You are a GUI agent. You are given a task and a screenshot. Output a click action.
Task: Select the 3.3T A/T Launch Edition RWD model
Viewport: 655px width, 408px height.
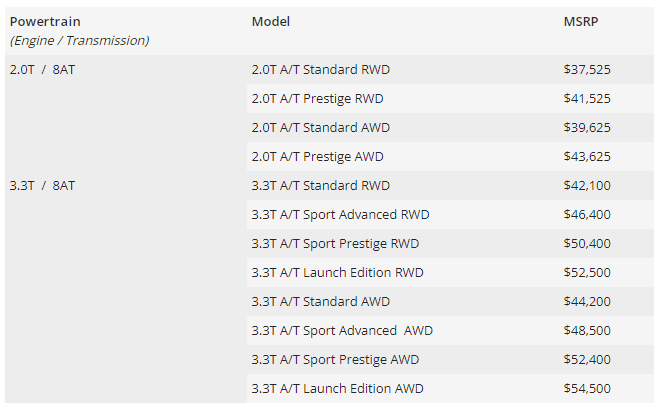(x=337, y=273)
